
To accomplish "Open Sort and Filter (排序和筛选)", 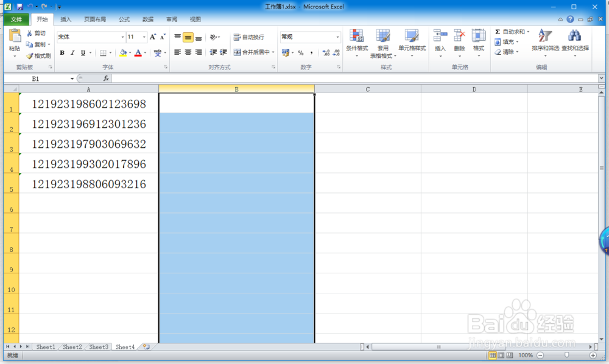I will tap(545, 43).
